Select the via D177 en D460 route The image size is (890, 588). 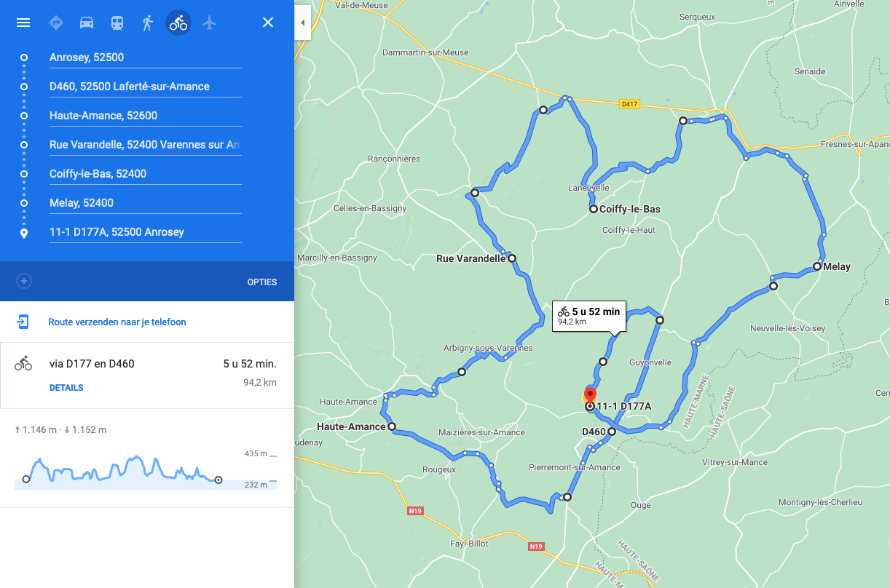pos(146,376)
